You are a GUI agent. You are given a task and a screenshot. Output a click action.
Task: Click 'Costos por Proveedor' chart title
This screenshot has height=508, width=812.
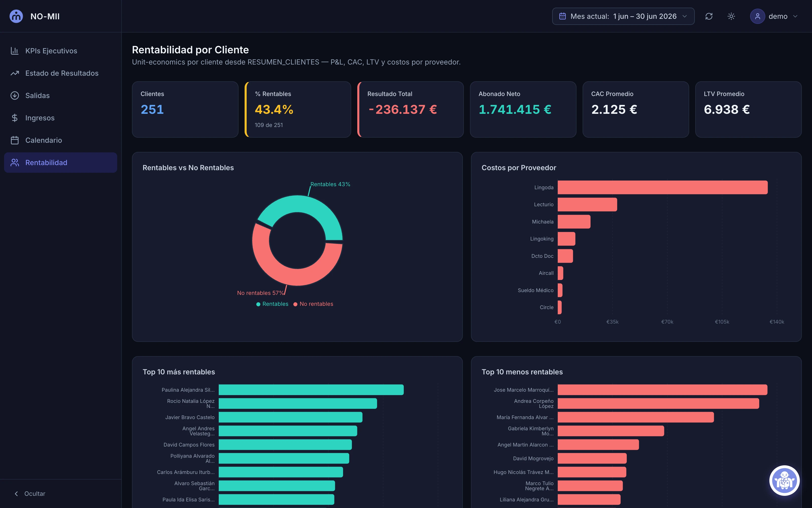point(519,168)
